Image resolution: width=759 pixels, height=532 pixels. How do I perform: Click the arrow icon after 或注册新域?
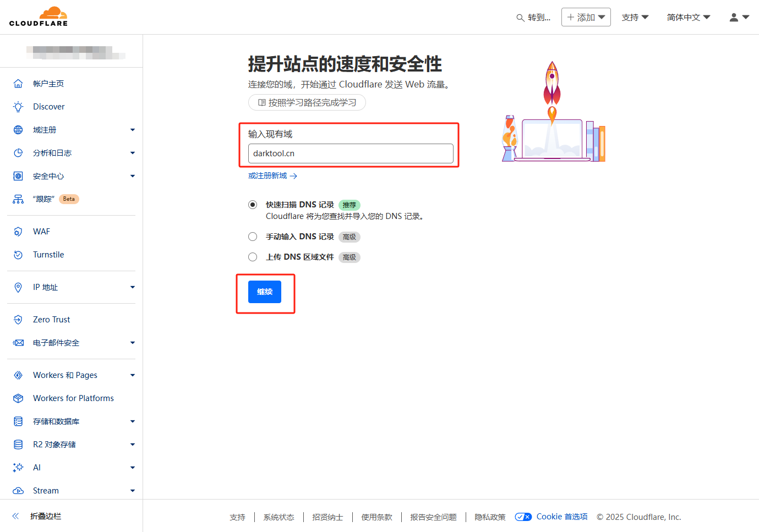(293, 176)
